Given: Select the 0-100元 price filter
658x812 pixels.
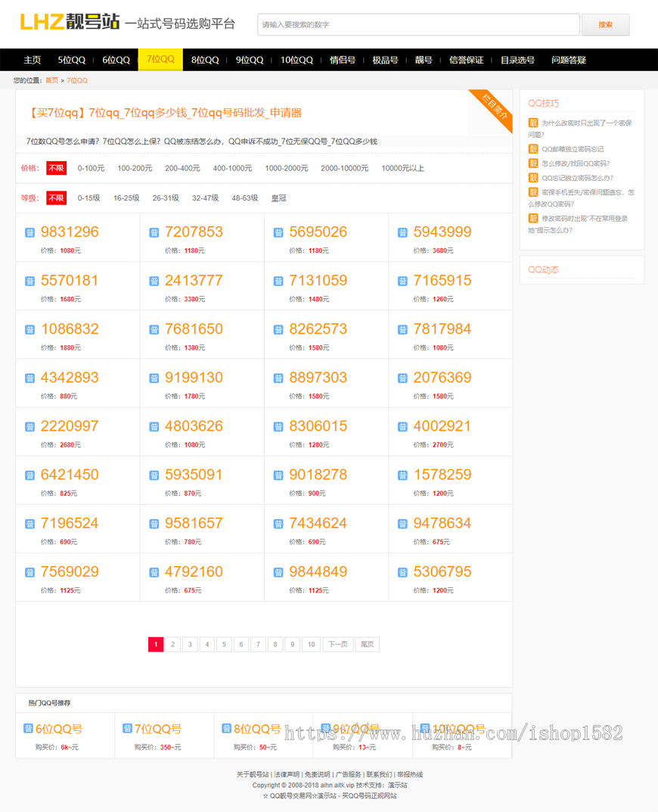Looking at the screenshot, I should (x=91, y=168).
